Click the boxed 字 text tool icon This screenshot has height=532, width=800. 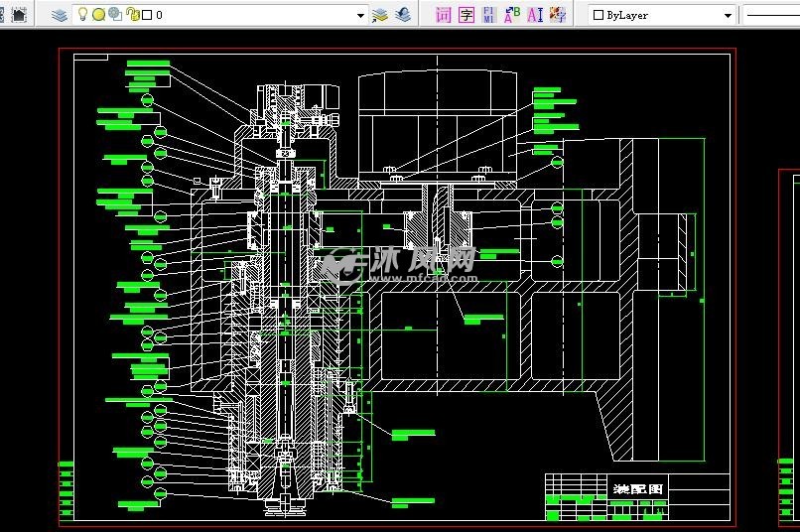467,15
